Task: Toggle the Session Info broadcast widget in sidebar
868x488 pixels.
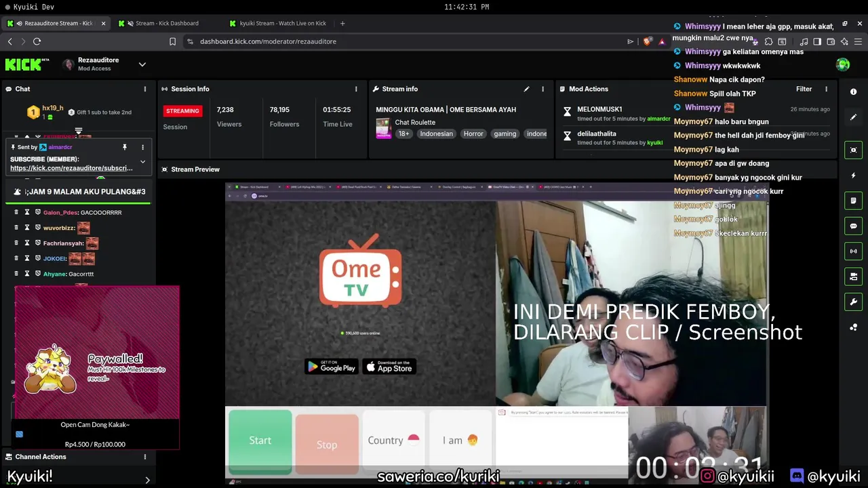Action: [x=853, y=251]
